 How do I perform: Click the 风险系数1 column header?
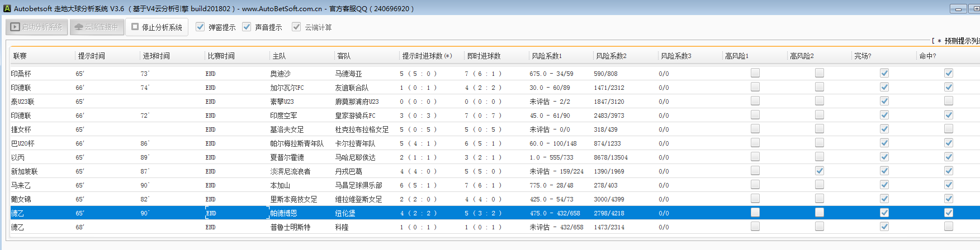[x=546, y=56]
